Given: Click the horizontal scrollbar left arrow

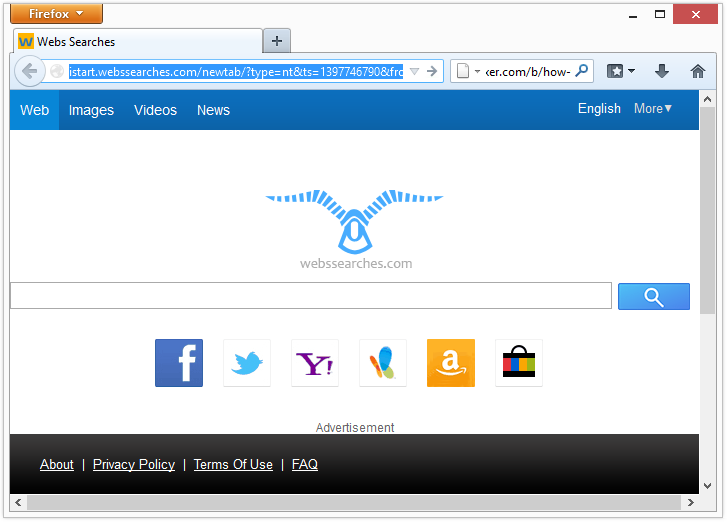Looking at the screenshot, I should point(18,502).
